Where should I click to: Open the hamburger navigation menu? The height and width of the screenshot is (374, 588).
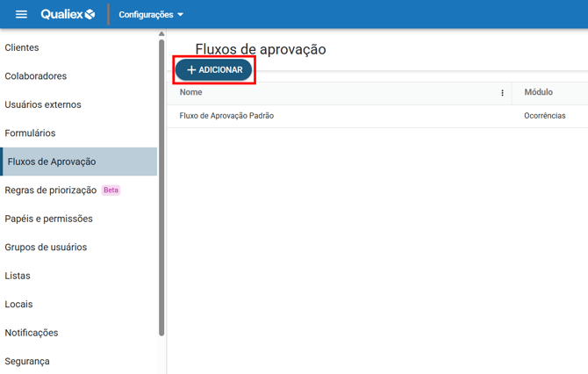click(x=22, y=14)
